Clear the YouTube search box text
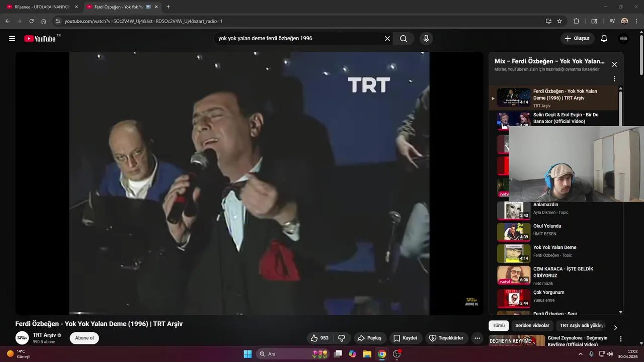The height and width of the screenshot is (362, 644). click(387, 39)
